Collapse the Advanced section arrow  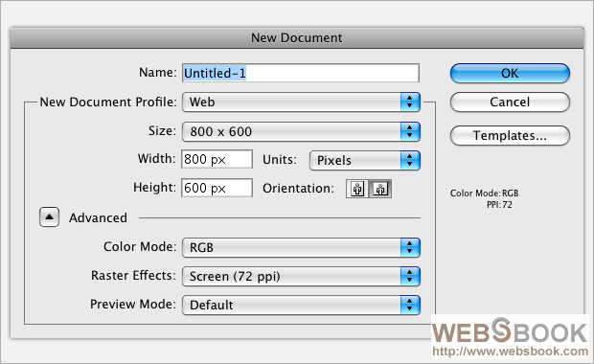[x=49, y=217]
